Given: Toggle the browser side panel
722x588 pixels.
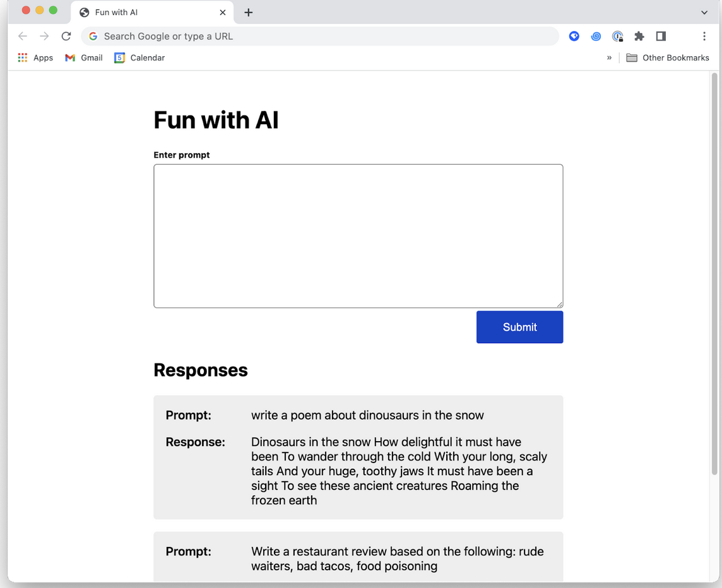Looking at the screenshot, I should tap(661, 37).
